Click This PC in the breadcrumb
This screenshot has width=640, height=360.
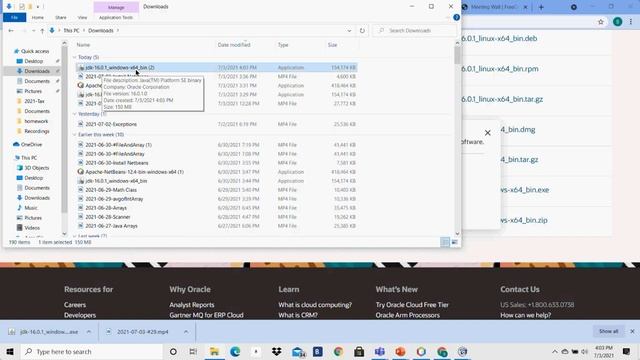tap(71, 31)
